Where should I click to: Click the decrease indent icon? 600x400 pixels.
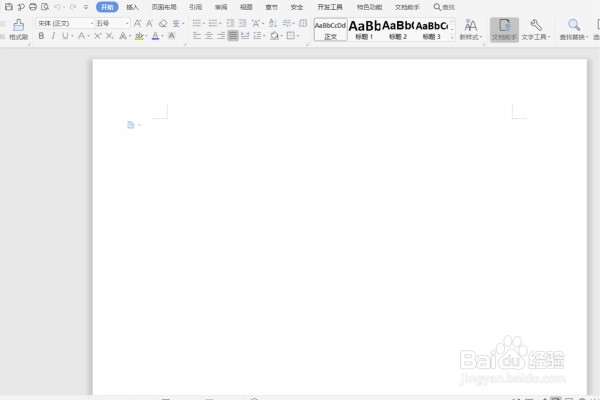[x=230, y=23]
